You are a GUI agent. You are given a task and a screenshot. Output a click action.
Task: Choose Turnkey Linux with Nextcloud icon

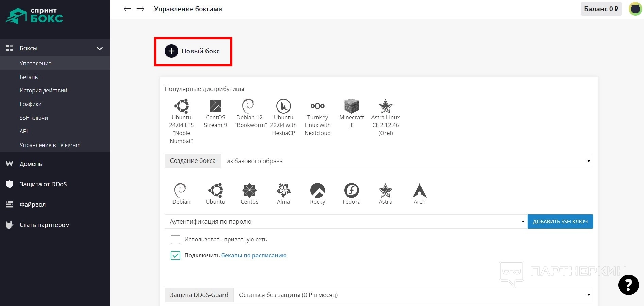317,106
